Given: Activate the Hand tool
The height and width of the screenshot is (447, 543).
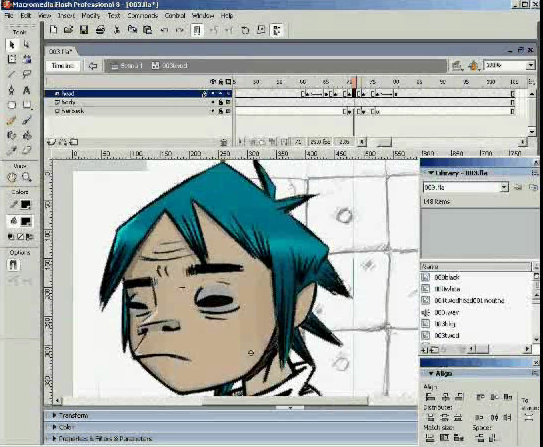Looking at the screenshot, I should (12, 178).
